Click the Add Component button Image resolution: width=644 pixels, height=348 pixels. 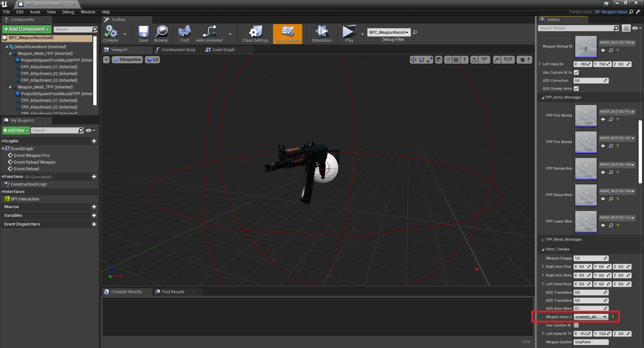27,30
